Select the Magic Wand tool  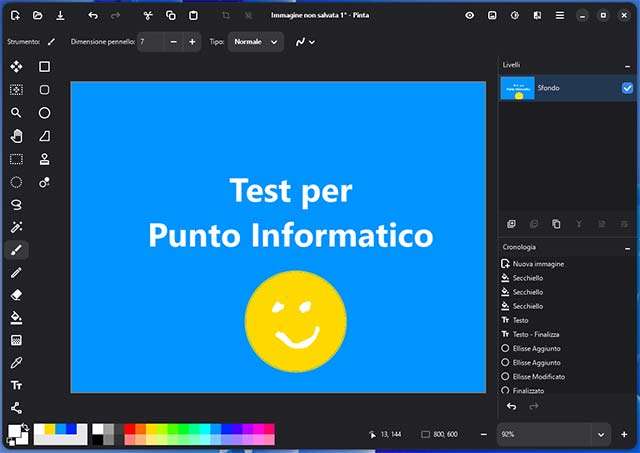point(16,227)
